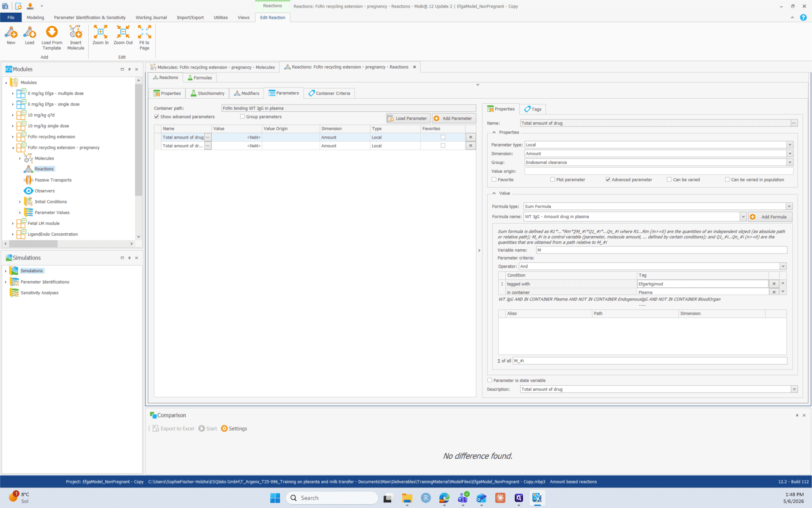Click the Variable name input field
Image resolution: width=812 pixels, height=508 pixels.
(x=661, y=250)
